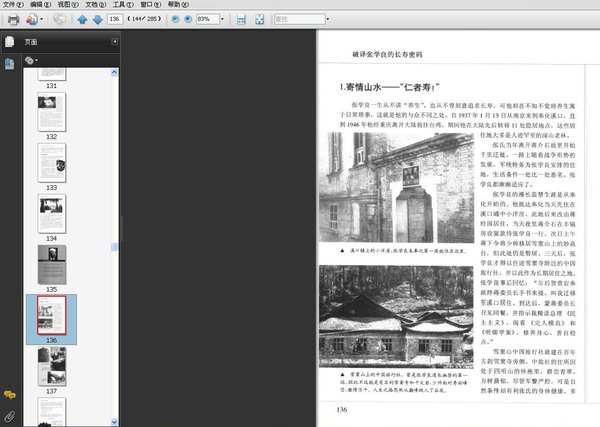Click the zoom in button
Image resolution: width=600 pixels, height=427 pixels.
(x=188, y=19)
